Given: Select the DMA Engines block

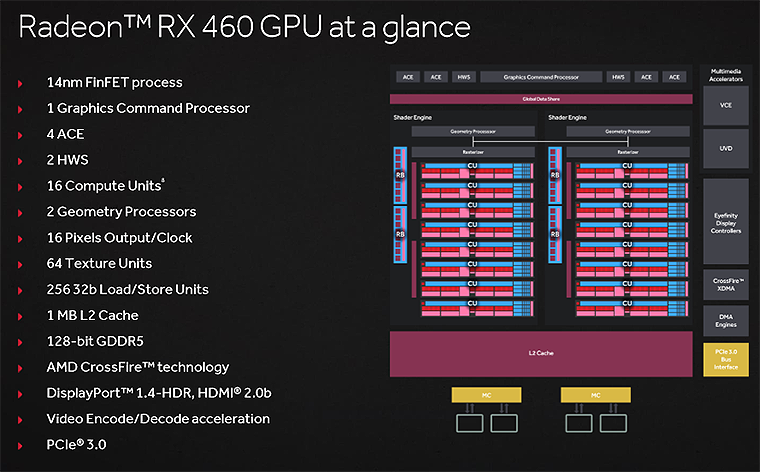Looking at the screenshot, I should 726,321.
